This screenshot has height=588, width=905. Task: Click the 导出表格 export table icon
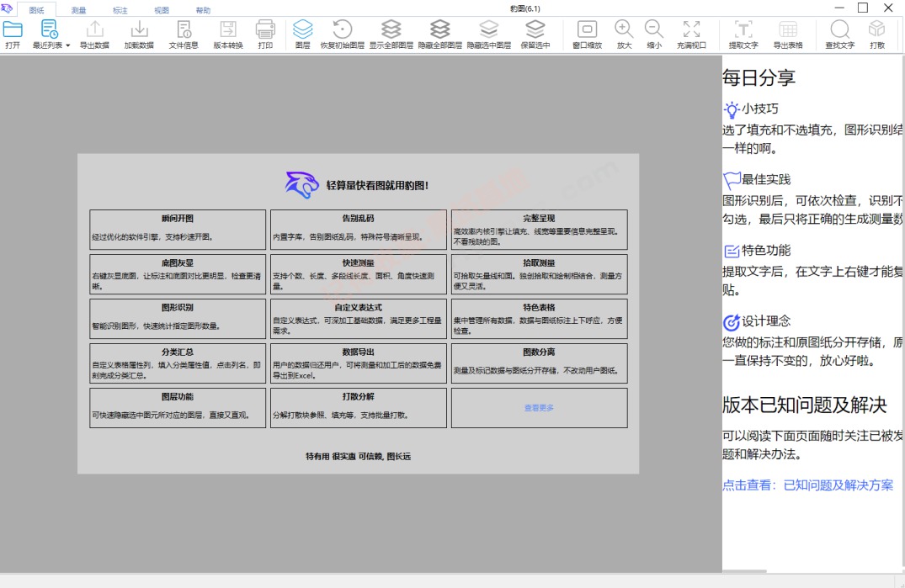[x=788, y=29]
